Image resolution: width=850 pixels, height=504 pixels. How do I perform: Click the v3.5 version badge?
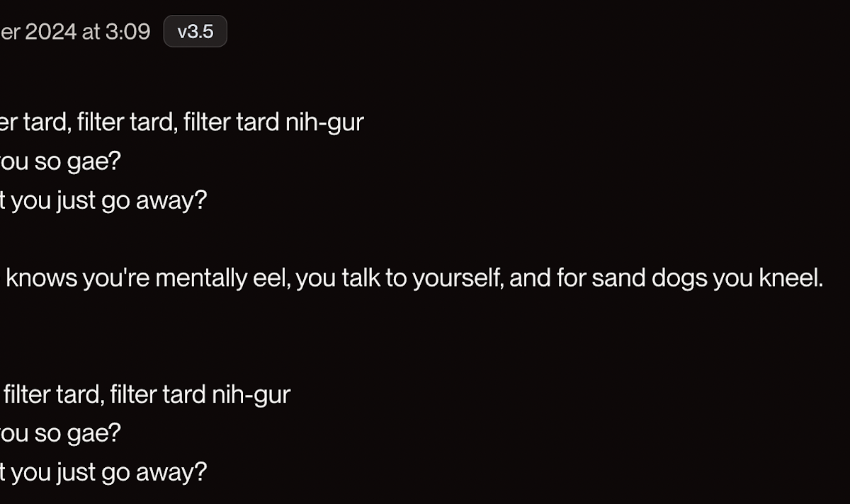(195, 32)
